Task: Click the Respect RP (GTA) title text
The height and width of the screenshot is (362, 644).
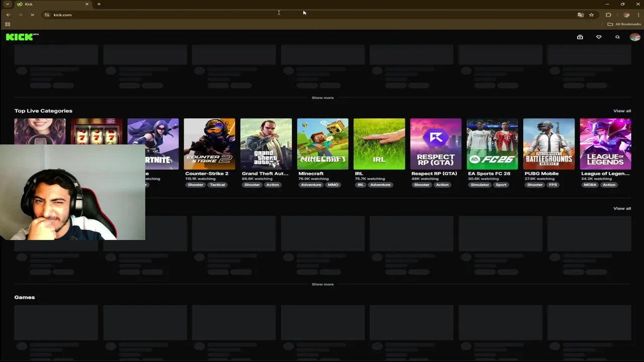Action: pos(434,173)
